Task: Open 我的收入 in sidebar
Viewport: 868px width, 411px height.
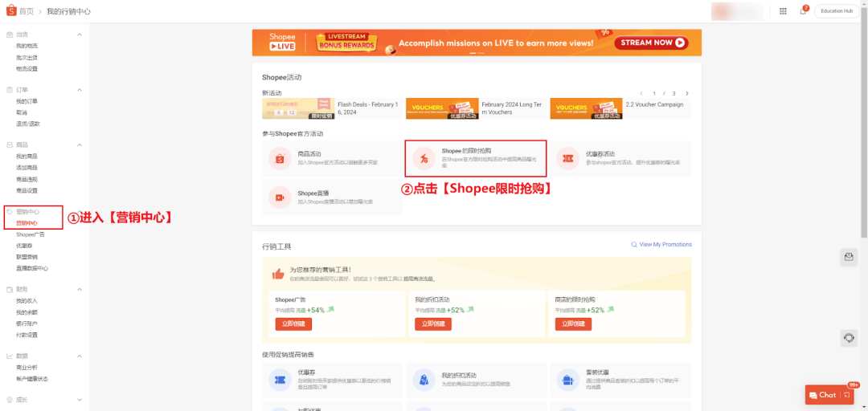Action: tap(27, 301)
